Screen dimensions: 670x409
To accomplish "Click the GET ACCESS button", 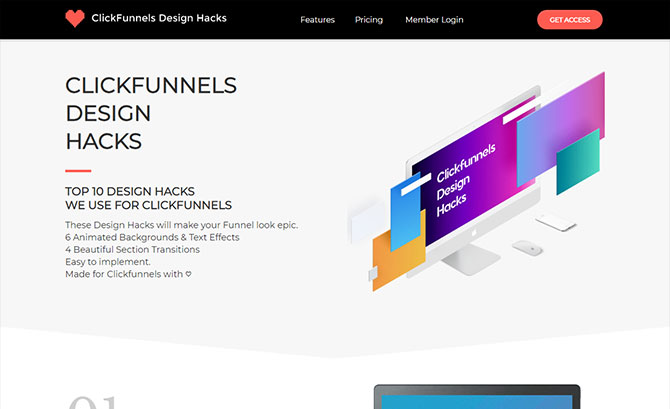I will click(x=570, y=20).
